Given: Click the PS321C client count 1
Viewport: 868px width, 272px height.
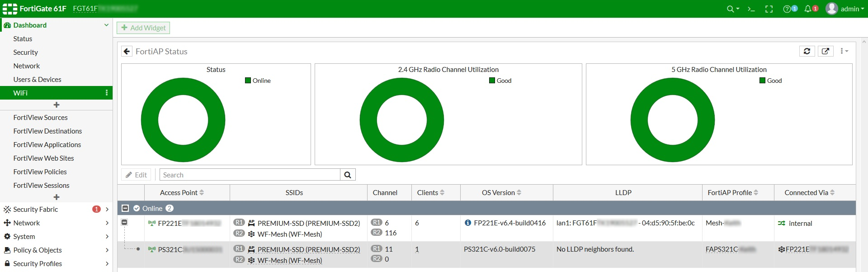Looking at the screenshot, I should coord(417,249).
